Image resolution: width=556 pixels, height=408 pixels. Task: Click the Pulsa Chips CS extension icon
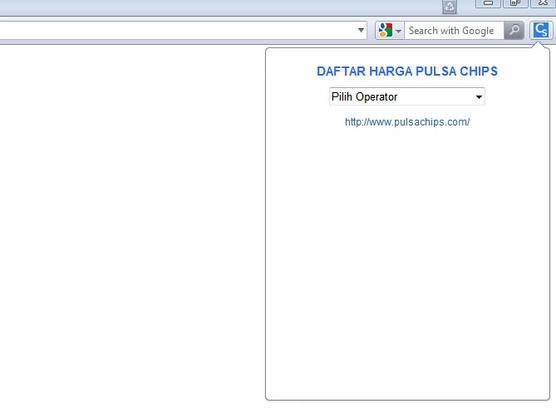point(541,30)
